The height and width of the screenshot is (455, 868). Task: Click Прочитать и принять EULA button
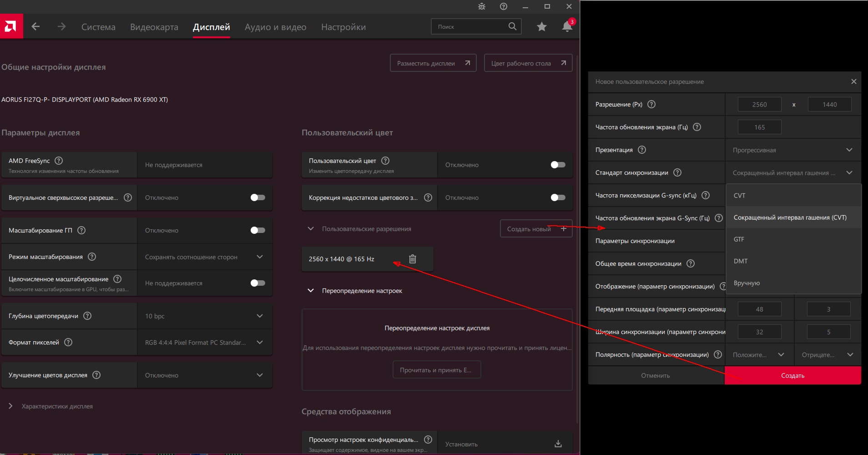pos(437,370)
